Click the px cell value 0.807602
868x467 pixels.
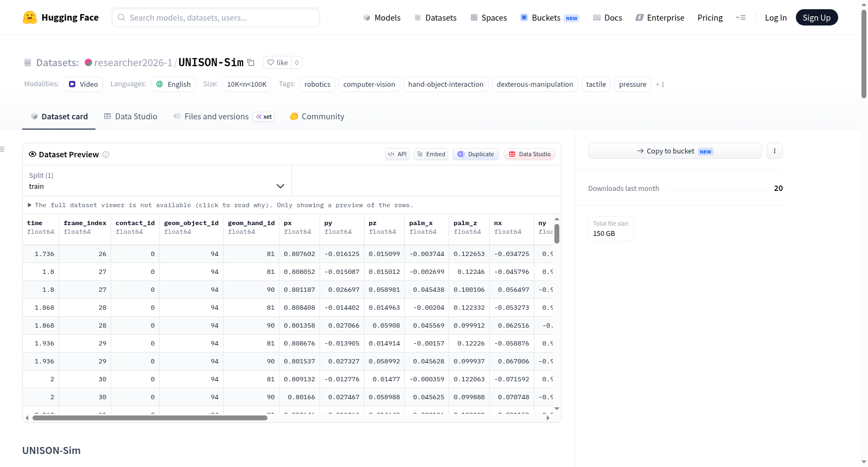coord(299,254)
